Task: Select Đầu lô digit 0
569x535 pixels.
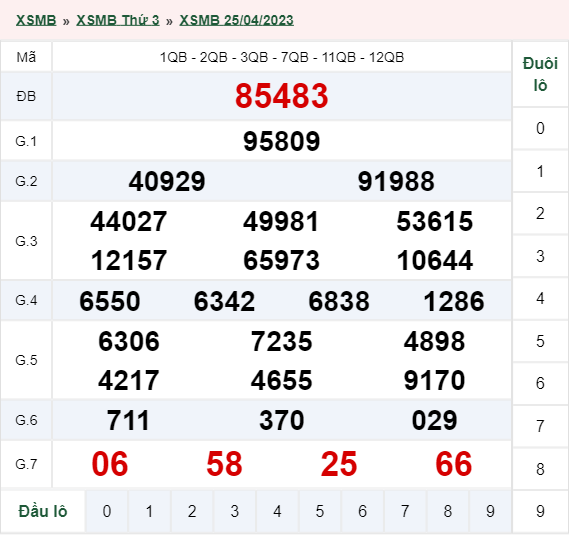Action: pyautogui.click(x=107, y=511)
